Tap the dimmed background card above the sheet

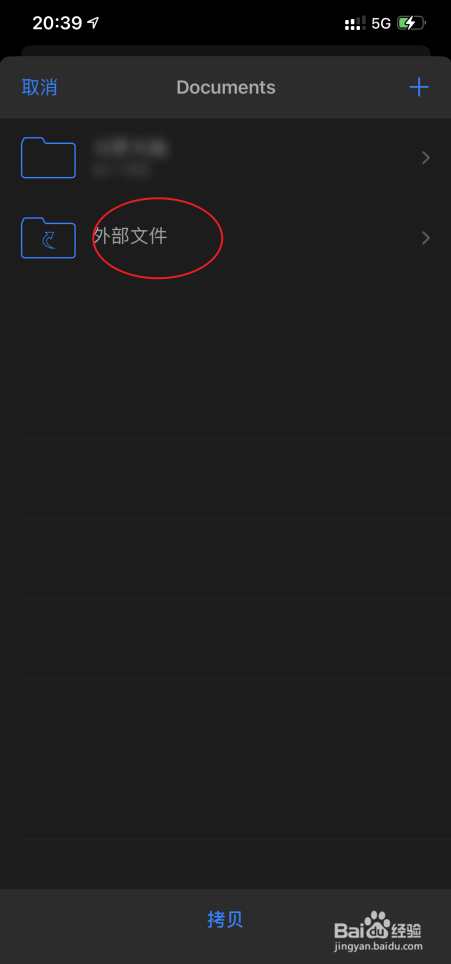(226, 50)
